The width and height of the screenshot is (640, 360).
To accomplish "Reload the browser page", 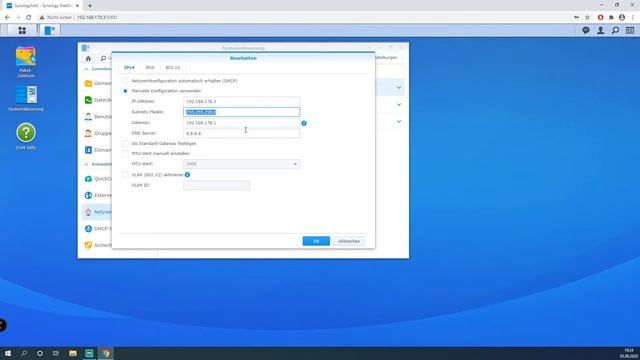I will [29, 17].
